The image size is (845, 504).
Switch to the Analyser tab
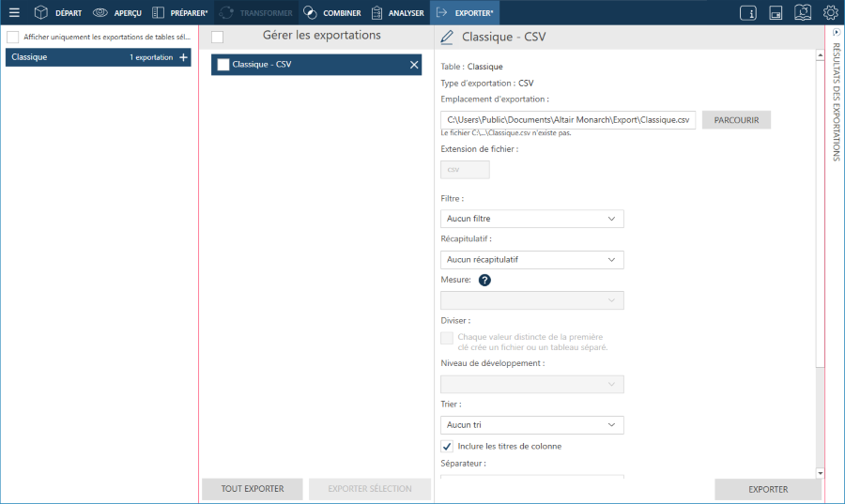click(x=396, y=13)
